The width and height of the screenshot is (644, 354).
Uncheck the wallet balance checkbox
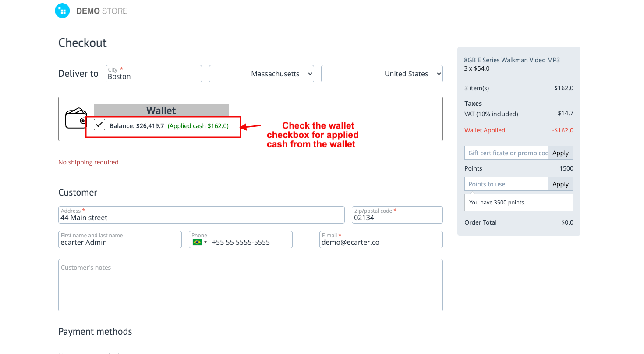[x=99, y=125]
